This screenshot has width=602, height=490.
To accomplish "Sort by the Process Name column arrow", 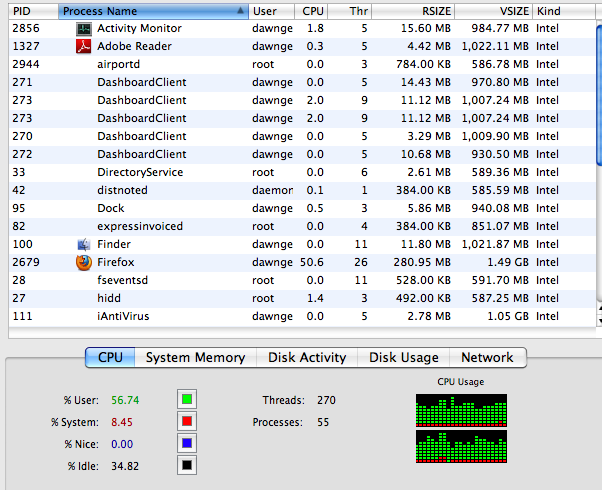I will pyautogui.click(x=240, y=11).
